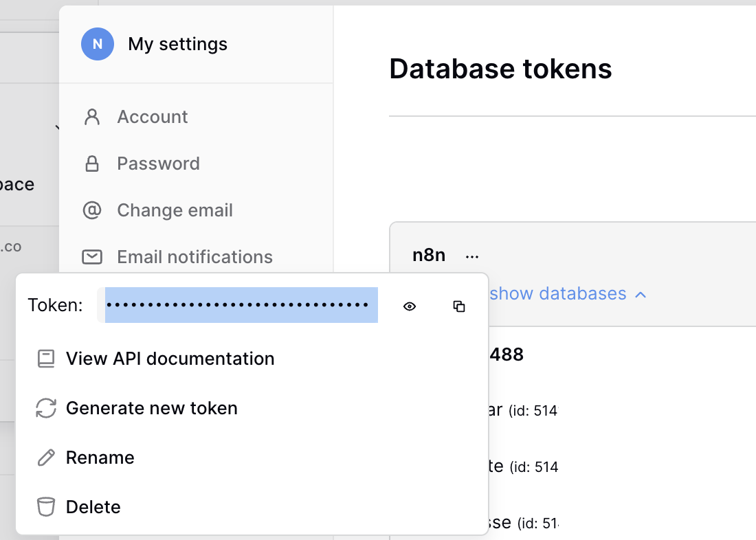The height and width of the screenshot is (540, 756).
Task: Open the Change email settings section
Action: (x=175, y=210)
